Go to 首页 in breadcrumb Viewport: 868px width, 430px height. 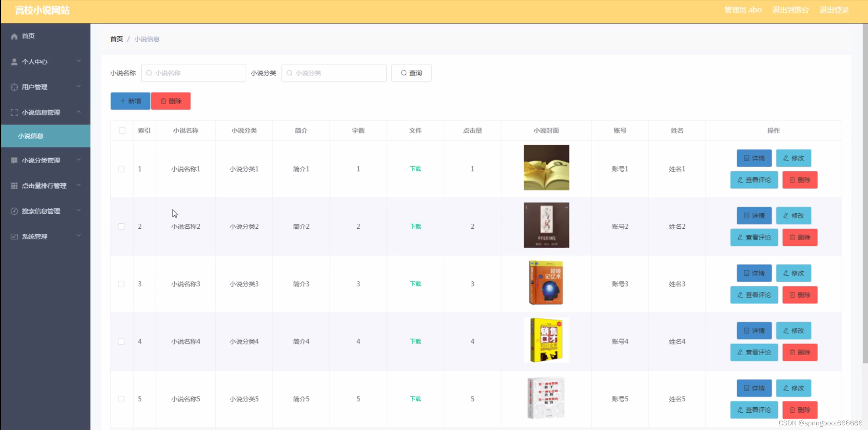[116, 39]
